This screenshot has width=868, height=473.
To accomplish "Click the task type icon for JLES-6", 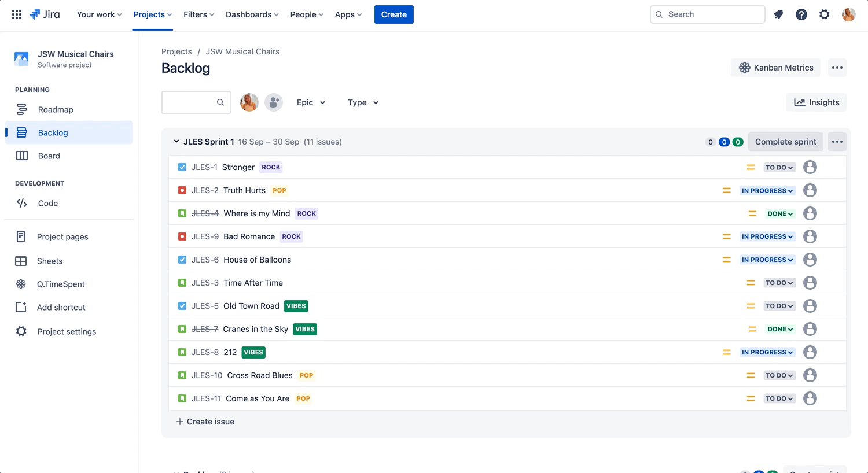I will click(182, 260).
